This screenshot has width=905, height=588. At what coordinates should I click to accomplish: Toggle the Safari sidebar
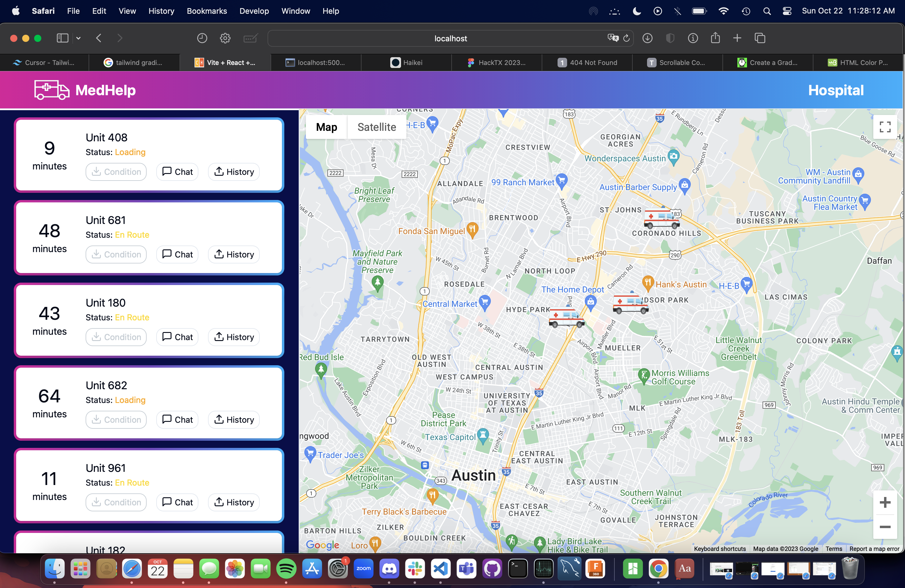62,38
